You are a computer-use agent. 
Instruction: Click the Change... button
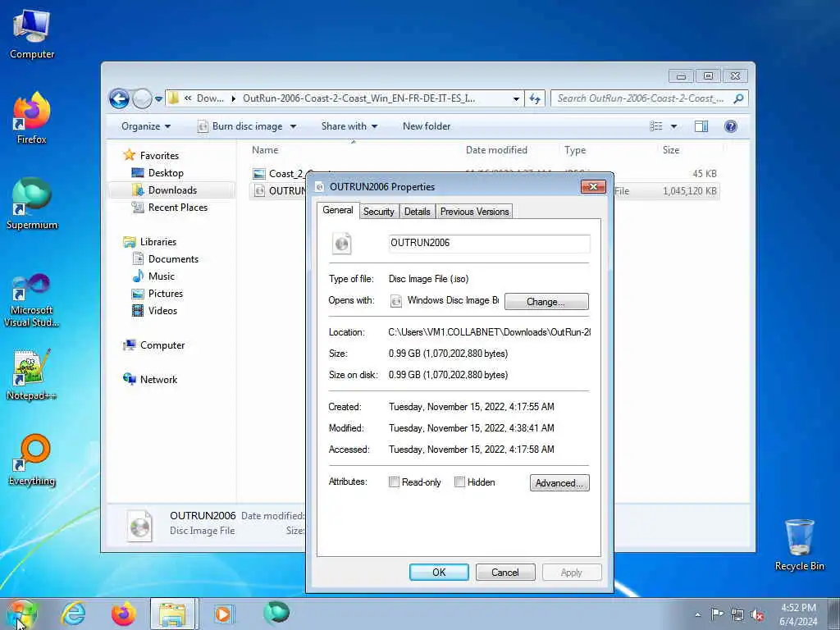pos(546,302)
